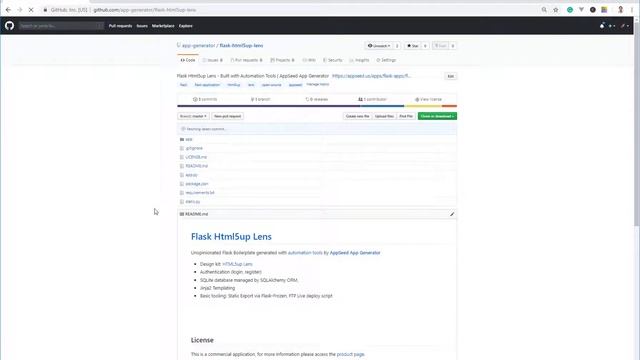Image resolution: width=640 pixels, height=360 pixels.
Task: Click Find File button
Action: pyautogui.click(x=406, y=116)
